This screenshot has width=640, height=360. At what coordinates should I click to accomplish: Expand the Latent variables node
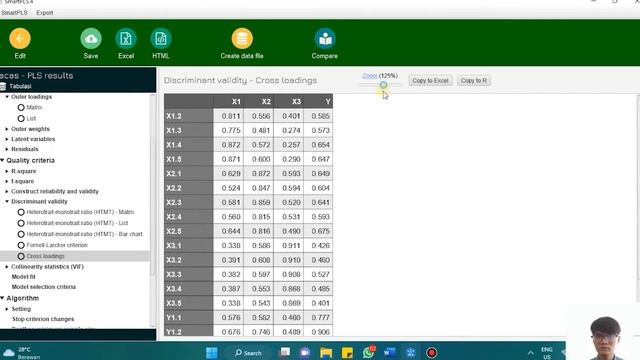pyautogui.click(x=7, y=139)
